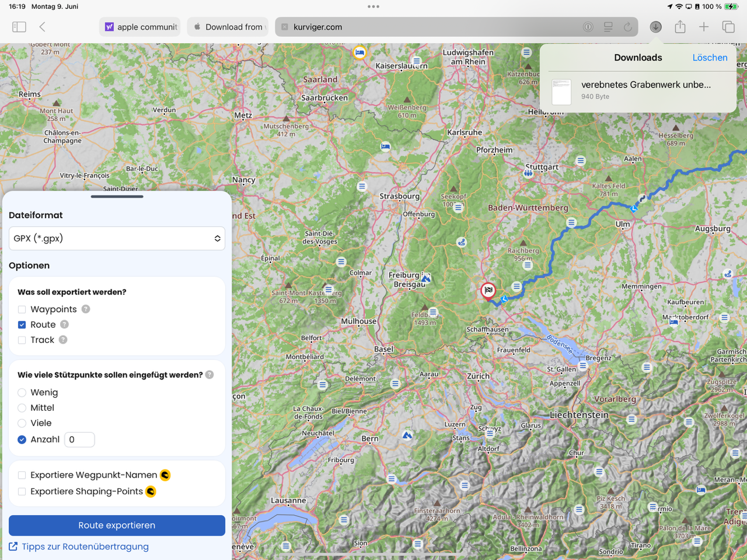
Task: Uncheck the Route export checkbox
Action: click(22, 325)
